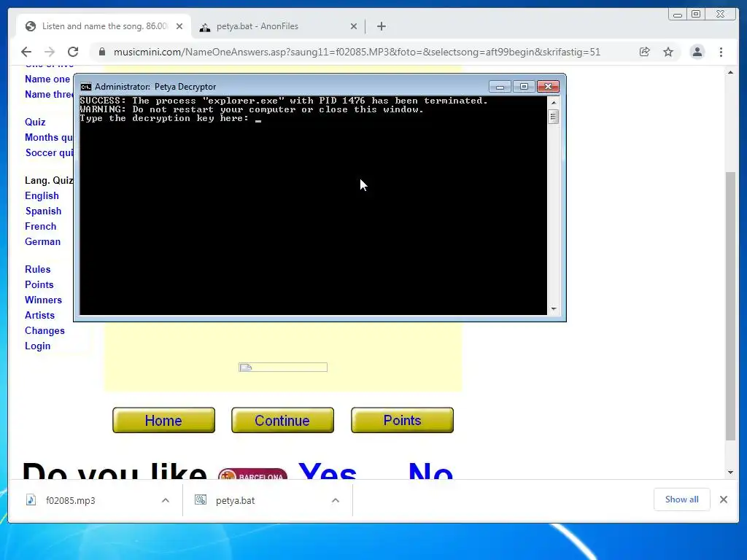Screen dimensions: 747x560
Task: Minimize the Chrome browser window
Action: [678, 15]
